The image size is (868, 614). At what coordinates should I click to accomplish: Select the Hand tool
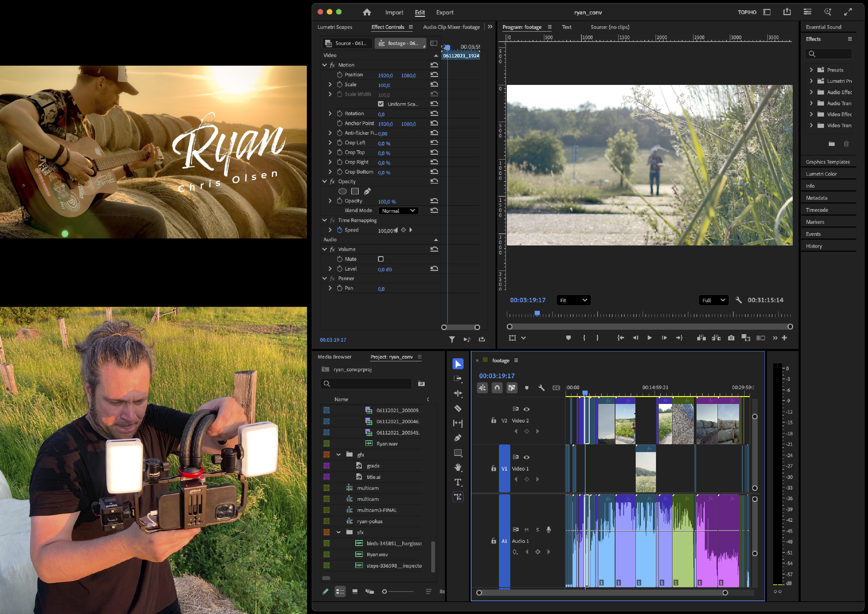pos(458,468)
